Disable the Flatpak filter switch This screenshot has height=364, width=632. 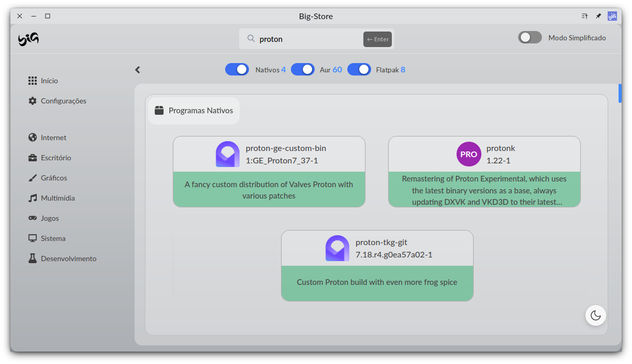tap(359, 69)
